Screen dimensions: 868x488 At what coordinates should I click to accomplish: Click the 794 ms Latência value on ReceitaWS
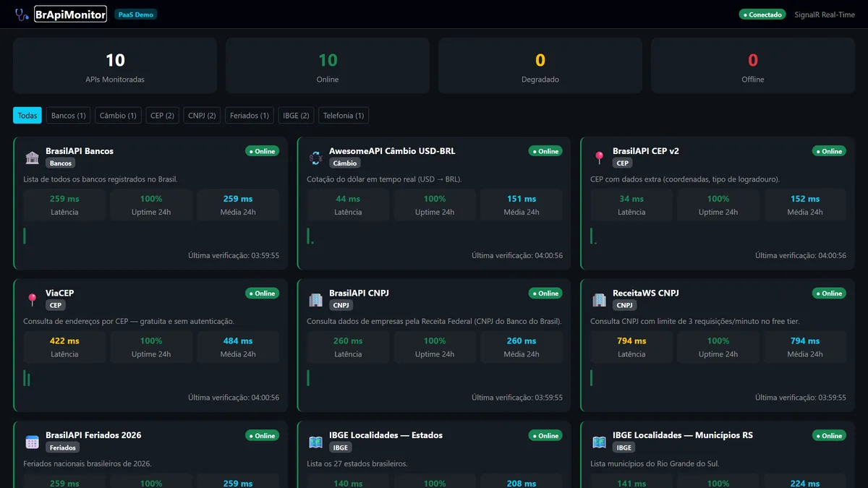tap(631, 341)
